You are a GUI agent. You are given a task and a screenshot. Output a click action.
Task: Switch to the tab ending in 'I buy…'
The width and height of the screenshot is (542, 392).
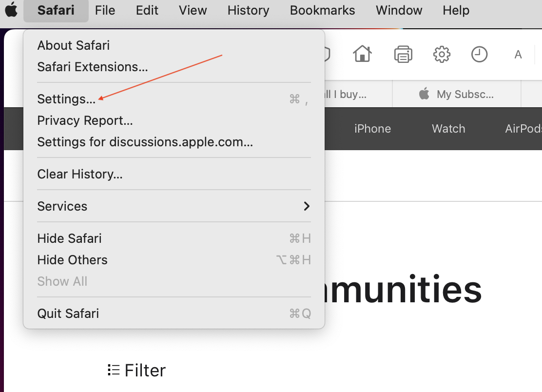pos(358,94)
